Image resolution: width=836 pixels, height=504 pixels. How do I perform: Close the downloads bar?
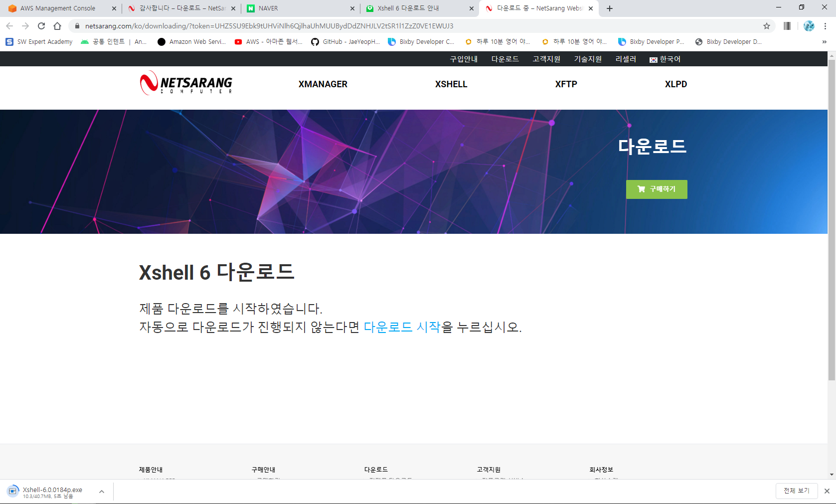pyautogui.click(x=827, y=491)
